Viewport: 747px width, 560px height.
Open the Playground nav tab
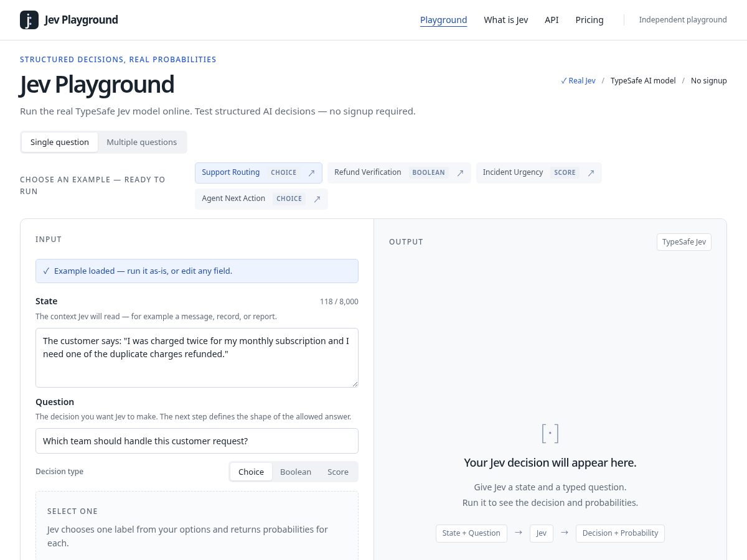(443, 20)
